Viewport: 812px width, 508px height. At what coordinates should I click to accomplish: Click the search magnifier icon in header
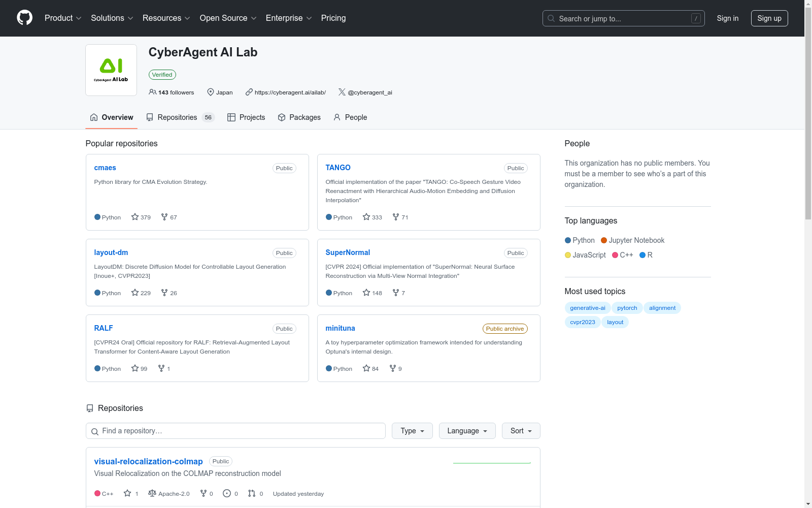[551, 18]
